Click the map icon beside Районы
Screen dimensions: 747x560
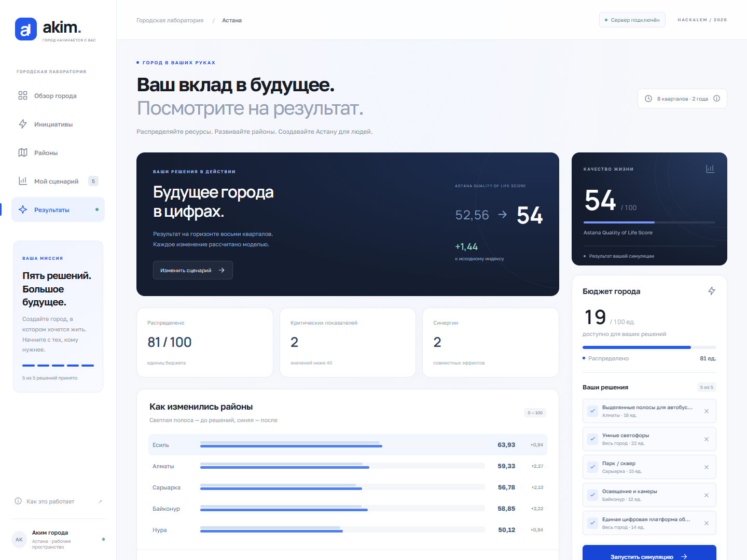point(23,152)
